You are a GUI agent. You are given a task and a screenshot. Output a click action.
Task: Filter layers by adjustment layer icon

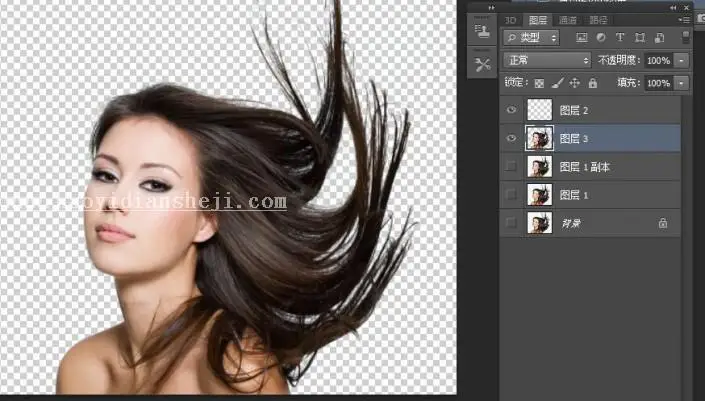pyautogui.click(x=601, y=38)
